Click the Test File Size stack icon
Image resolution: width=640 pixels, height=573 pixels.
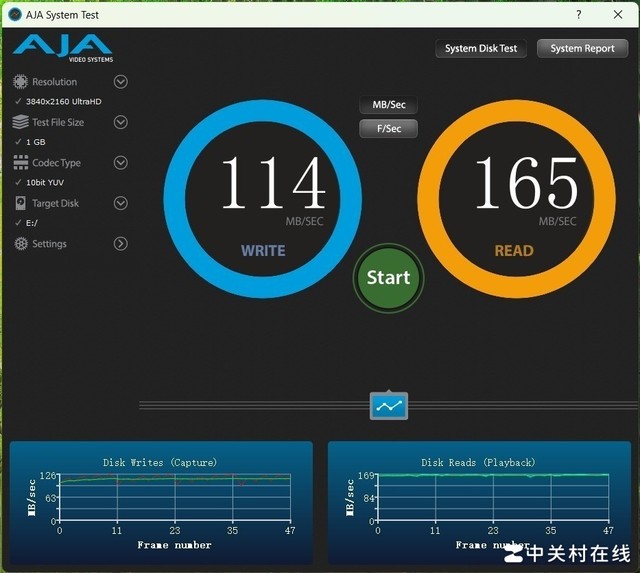point(20,122)
